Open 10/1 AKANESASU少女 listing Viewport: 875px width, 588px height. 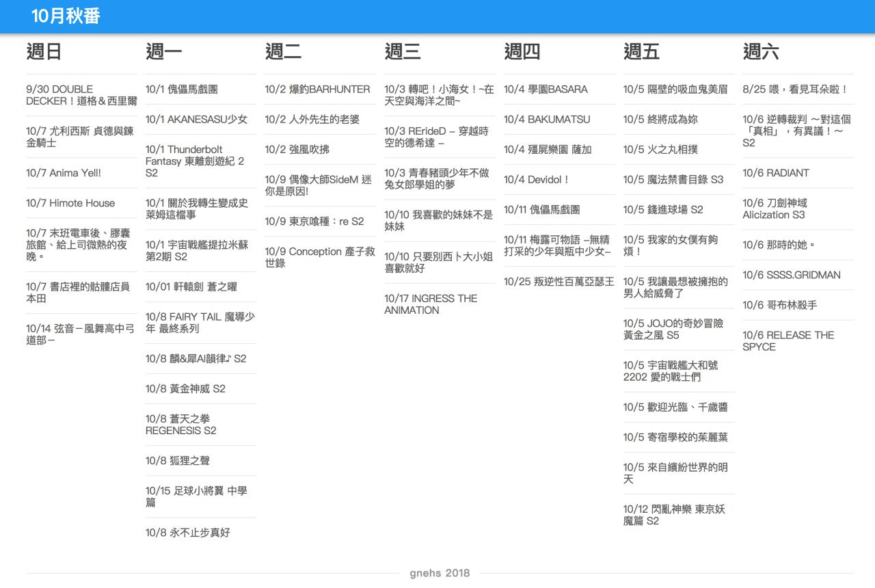[197, 119]
